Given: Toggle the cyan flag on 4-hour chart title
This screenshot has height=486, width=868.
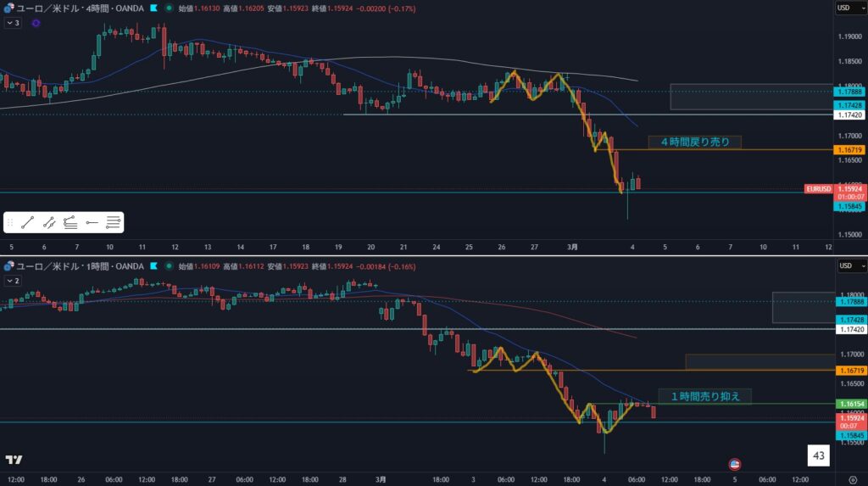Looking at the screenshot, I should click(x=153, y=8).
